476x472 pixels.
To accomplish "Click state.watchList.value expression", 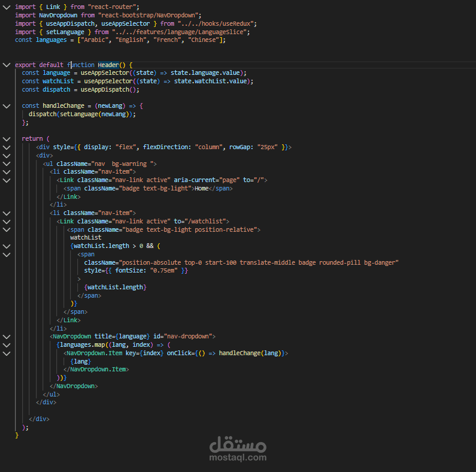I will [210, 81].
